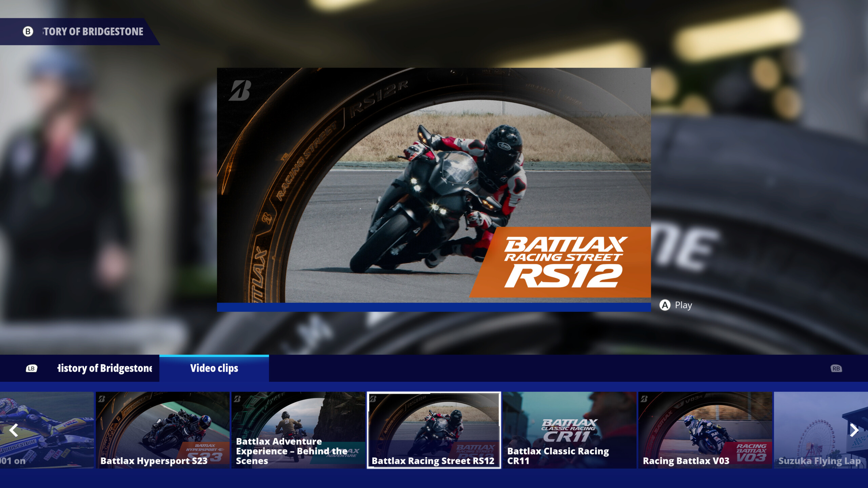868x488 pixels.
Task: Select the Video clips tab
Action: point(214,368)
